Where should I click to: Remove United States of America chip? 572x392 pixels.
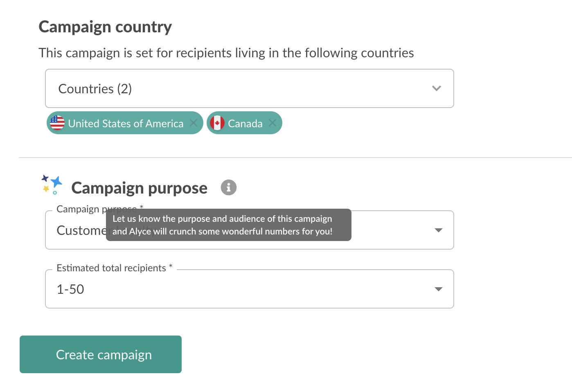(x=194, y=123)
